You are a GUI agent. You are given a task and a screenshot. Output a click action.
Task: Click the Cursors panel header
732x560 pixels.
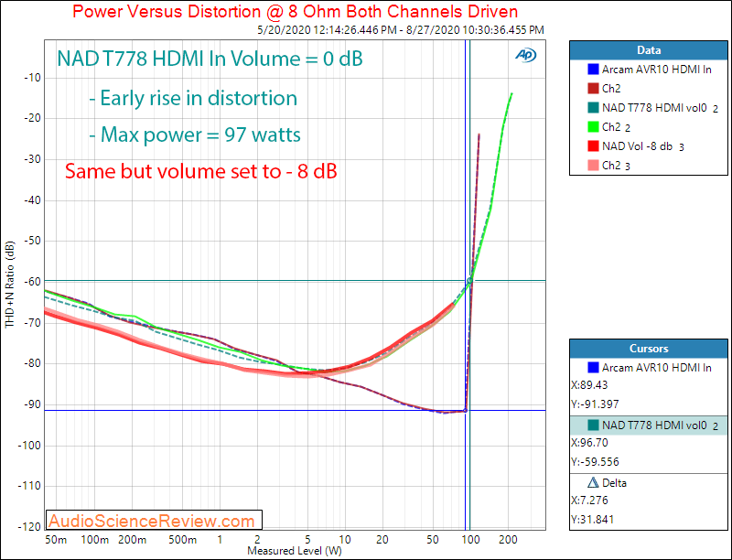(x=649, y=349)
